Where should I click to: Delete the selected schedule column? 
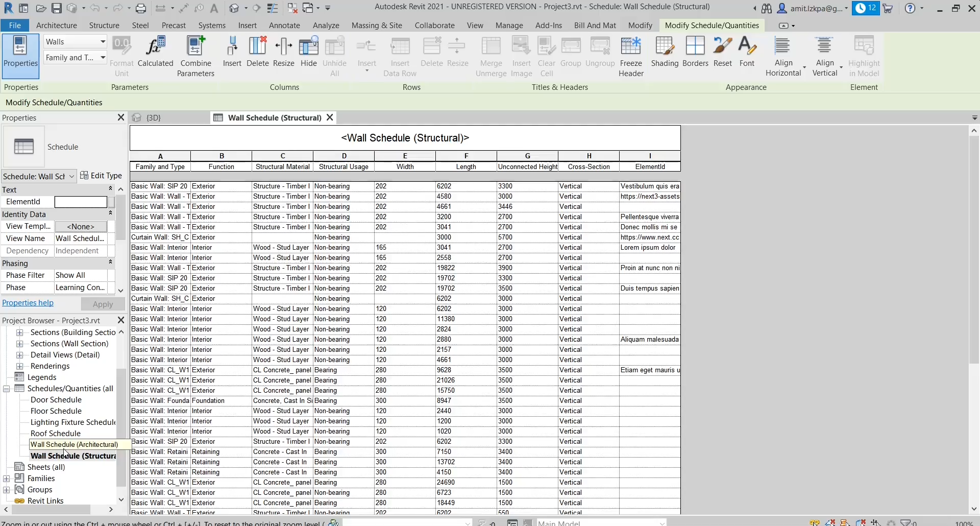coord(258,52)
